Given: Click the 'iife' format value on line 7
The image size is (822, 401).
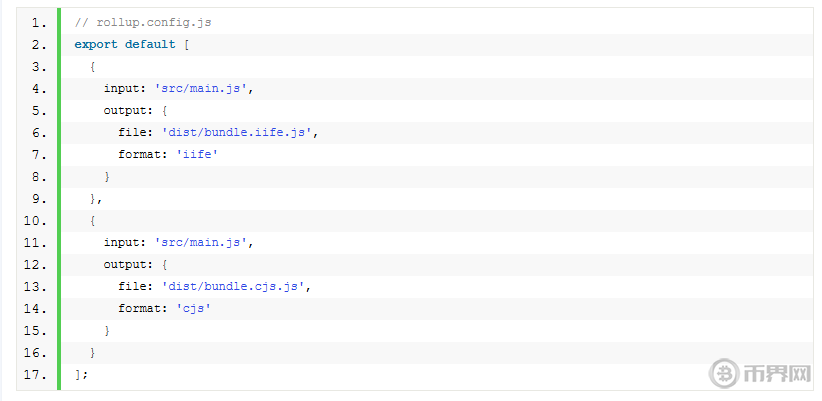Looking at the screenshot, I should coord(197,154).
